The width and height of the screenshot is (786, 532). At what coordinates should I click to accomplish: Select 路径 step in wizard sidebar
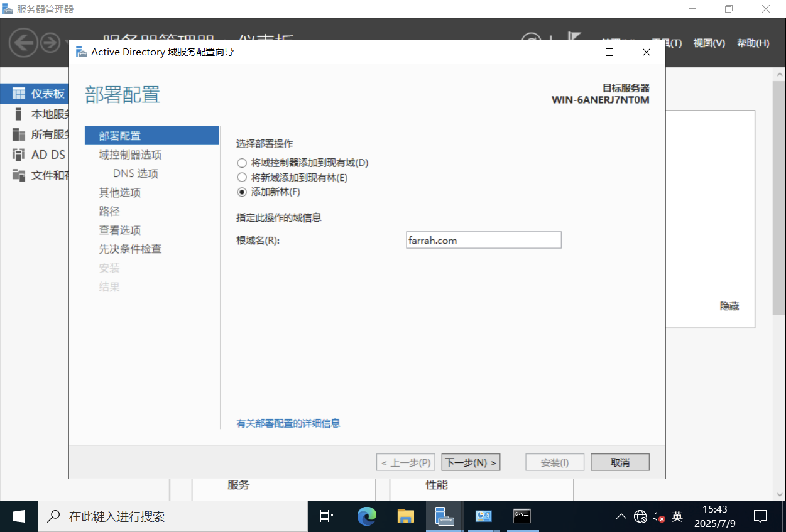pyautogui.click(x=109, y=211)
